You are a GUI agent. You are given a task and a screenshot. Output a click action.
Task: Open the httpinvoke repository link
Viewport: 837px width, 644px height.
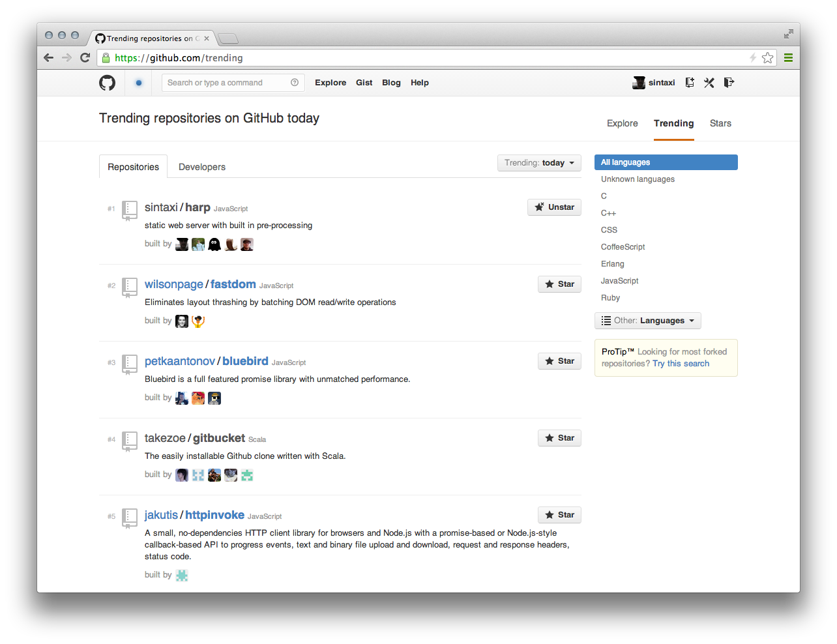pyautogui.click(x=214, y=515)
